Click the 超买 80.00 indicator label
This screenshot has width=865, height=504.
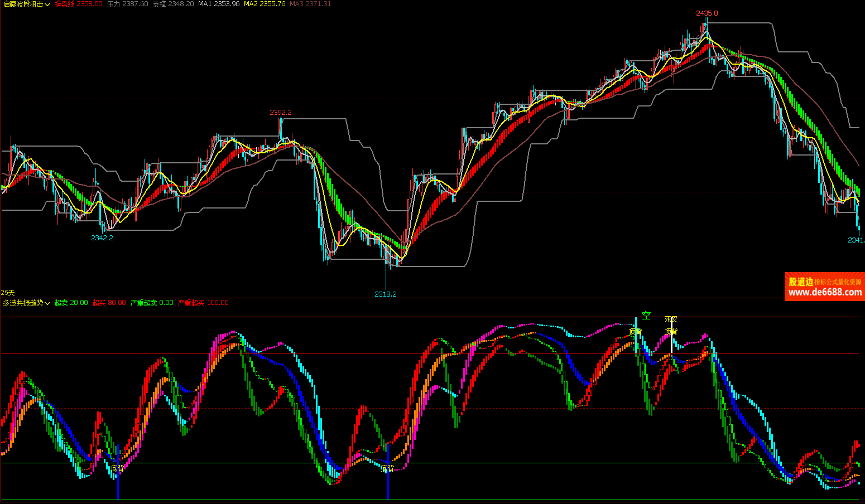[109, 303]
